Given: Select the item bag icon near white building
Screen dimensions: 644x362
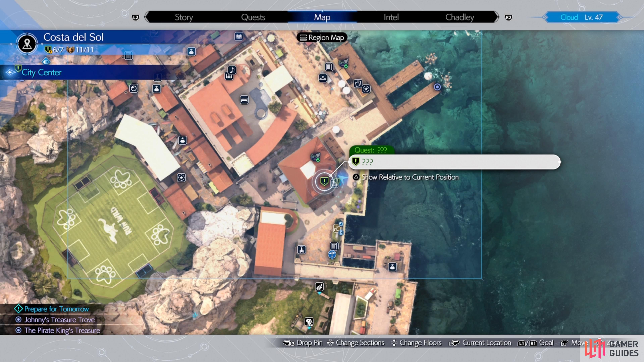Looking at the screenshot, I should 182,140.
